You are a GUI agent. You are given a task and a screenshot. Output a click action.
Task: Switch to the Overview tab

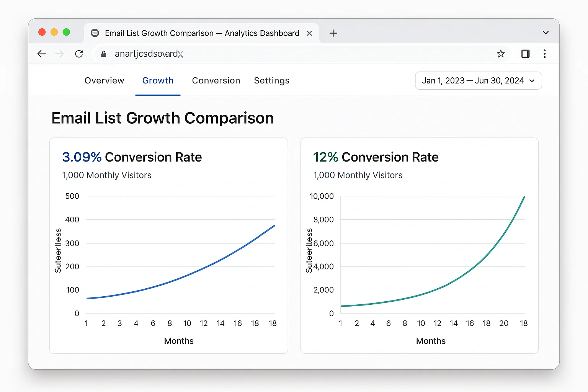click(104, 80)
